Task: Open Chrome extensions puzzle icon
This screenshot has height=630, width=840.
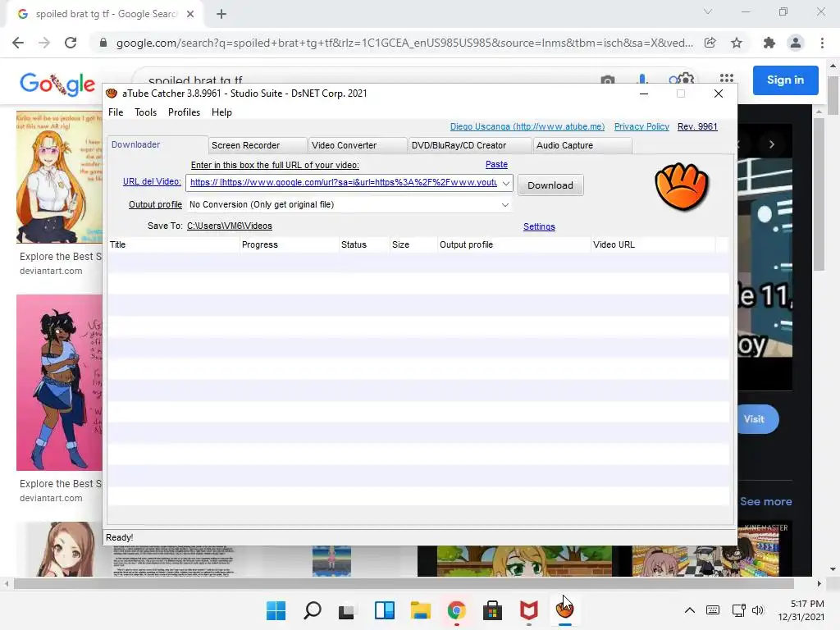Action: click(x=769, y=43)
